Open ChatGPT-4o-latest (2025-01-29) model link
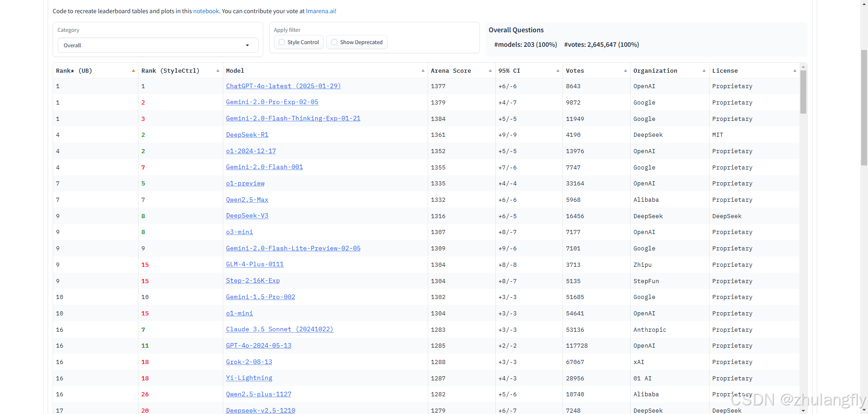Screen dimensions: 868x414 point(283,86)
